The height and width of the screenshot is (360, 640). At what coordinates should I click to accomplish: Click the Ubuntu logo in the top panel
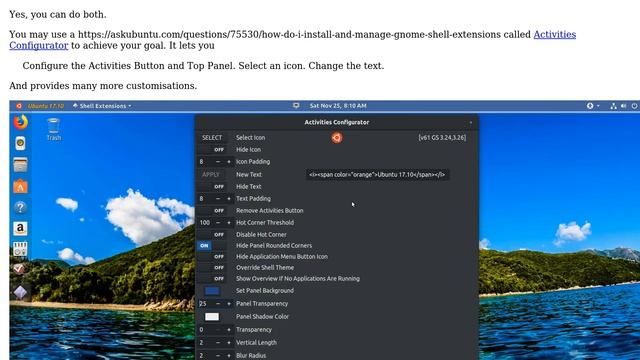click(x=19, y=106)
